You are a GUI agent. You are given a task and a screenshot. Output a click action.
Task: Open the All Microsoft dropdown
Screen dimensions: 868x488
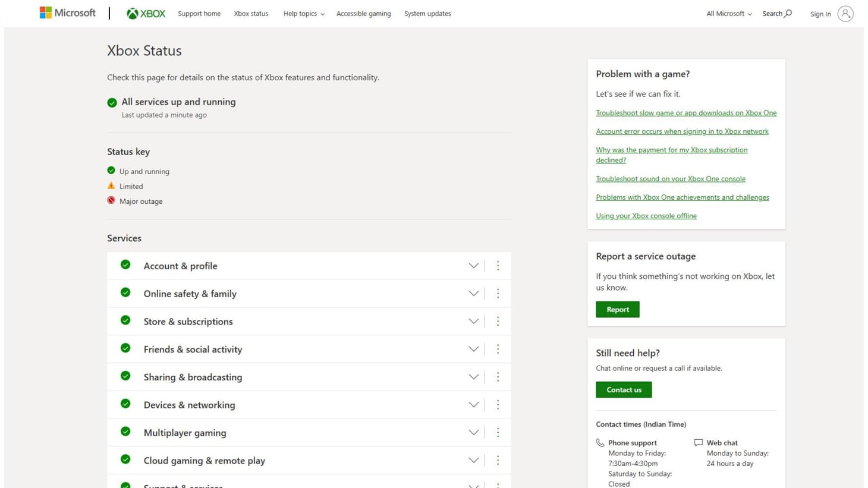728,13
